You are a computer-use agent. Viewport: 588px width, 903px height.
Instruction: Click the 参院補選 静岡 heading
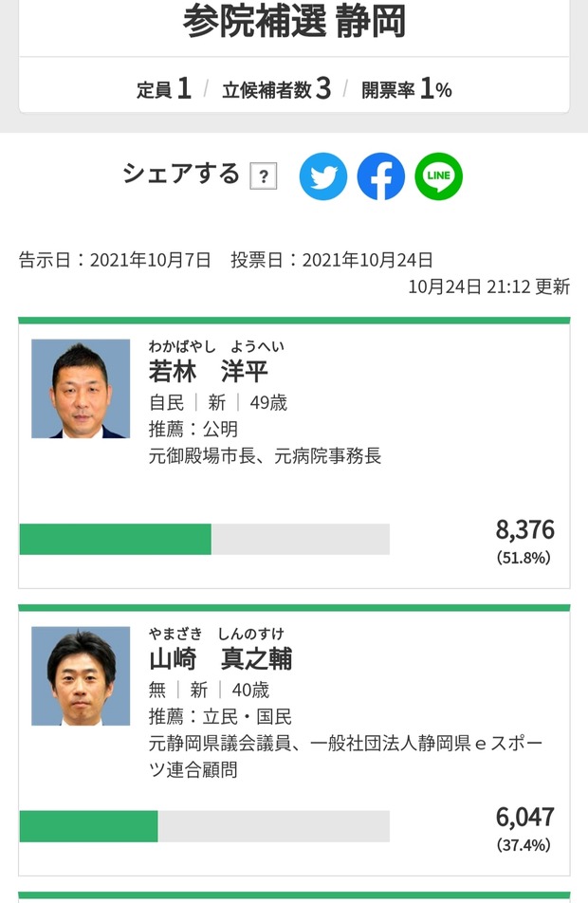tap(294, 23)
